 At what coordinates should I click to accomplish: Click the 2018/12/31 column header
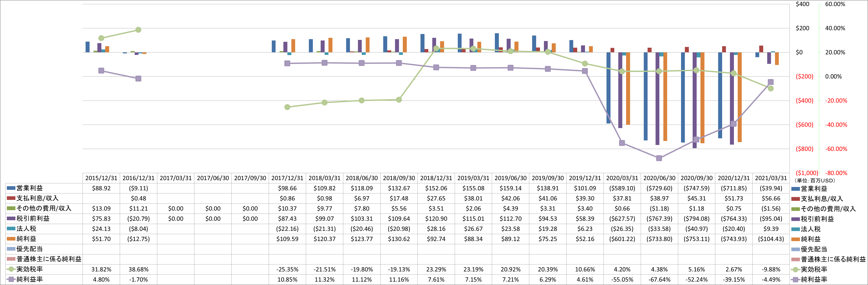point(436,178)
